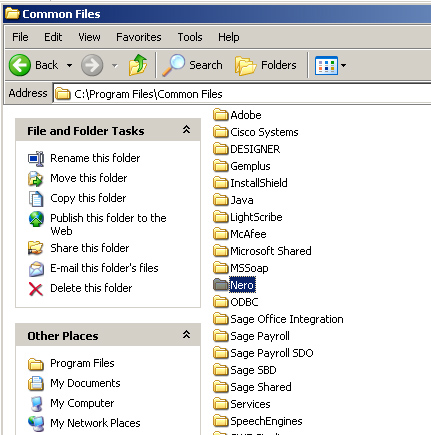Open the Favorites menu
The width and height of the screenshot is (431, 435).
(x=139, y=37)
